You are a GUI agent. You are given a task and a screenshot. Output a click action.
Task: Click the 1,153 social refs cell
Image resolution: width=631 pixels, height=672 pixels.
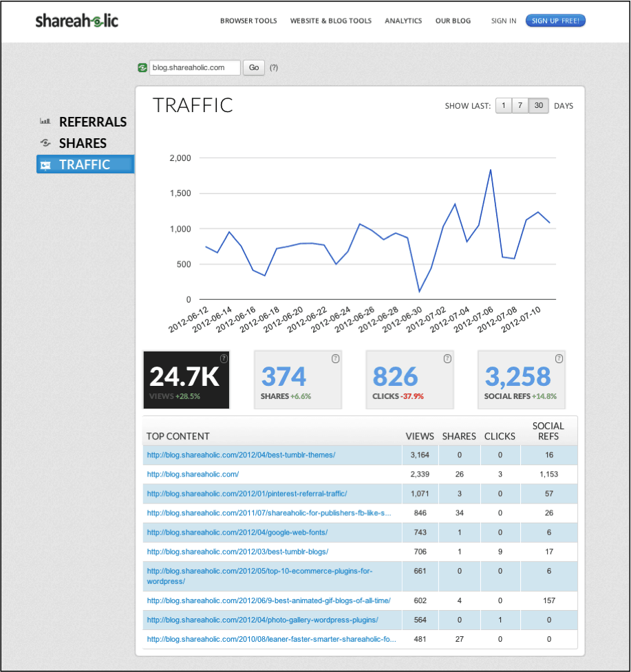pos(548,475)
